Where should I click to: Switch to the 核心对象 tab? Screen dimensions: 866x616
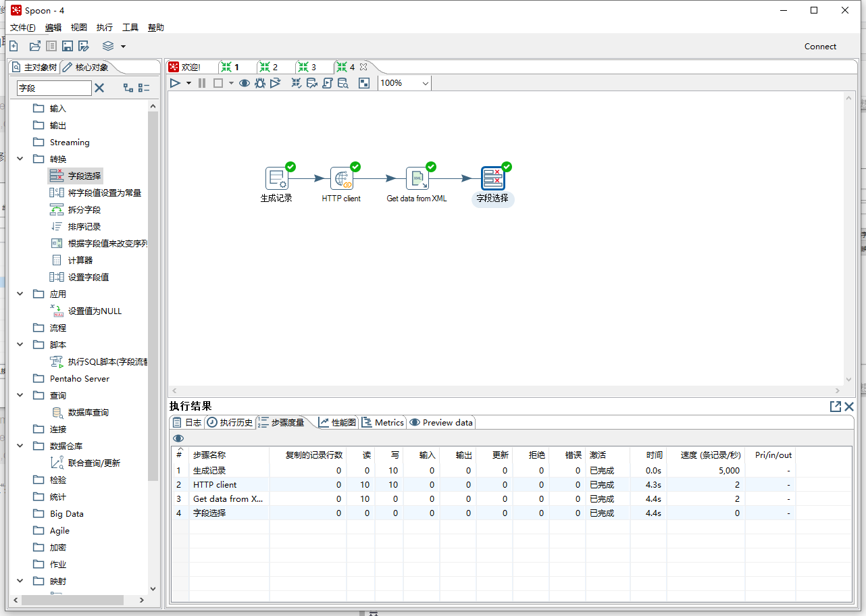coord(86,68)
